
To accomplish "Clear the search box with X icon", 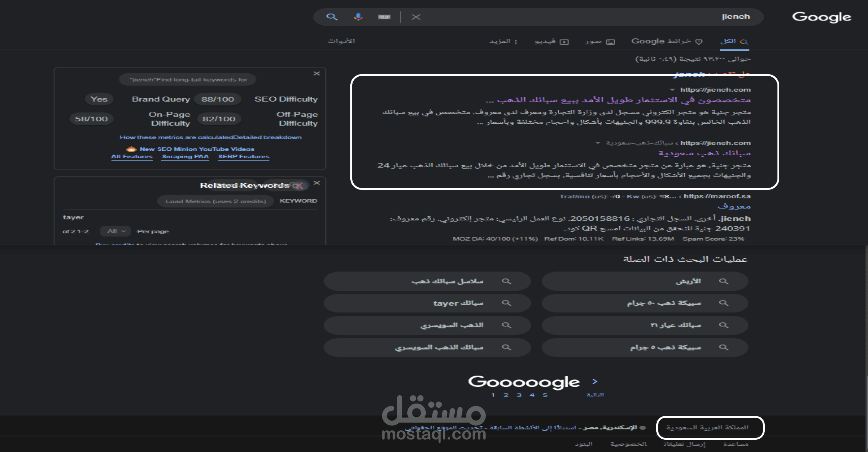I will click(x=416, y=17).
